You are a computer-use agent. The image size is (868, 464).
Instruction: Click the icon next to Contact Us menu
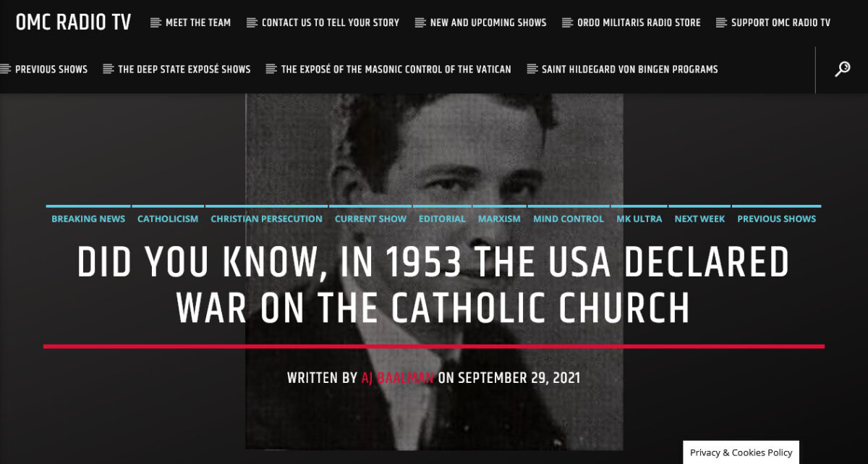(252, 23)
